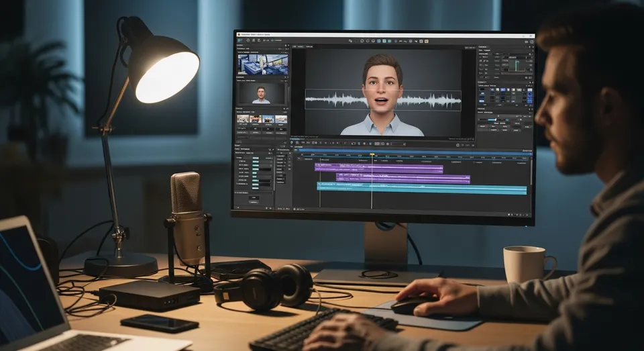The image size is (644, 351).
Task: Click the blue overview bar above the timeline ruler
Action: 415,151
